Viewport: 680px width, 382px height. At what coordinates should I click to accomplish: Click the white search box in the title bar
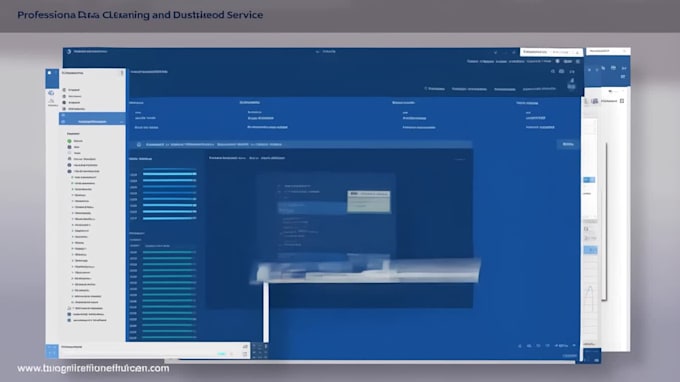[551, 52]
